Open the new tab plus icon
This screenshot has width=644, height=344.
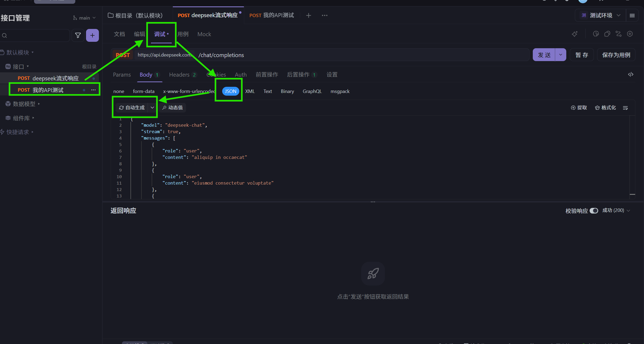click(x=308, y=16)
